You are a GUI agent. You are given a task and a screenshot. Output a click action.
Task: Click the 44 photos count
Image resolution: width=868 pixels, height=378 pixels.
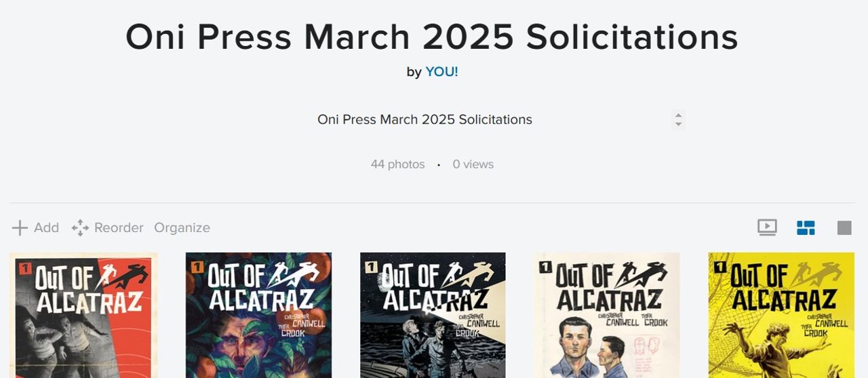tap(397, 164)
